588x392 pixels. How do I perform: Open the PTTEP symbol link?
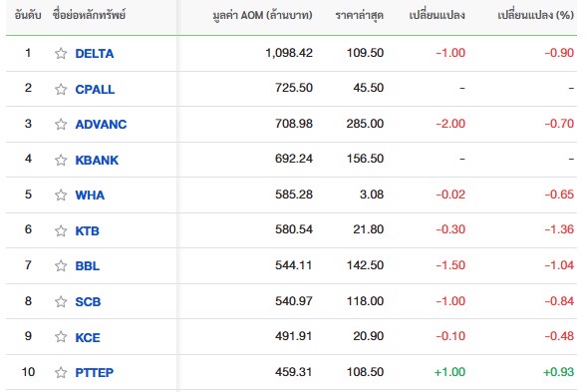(x=94, y=372)
